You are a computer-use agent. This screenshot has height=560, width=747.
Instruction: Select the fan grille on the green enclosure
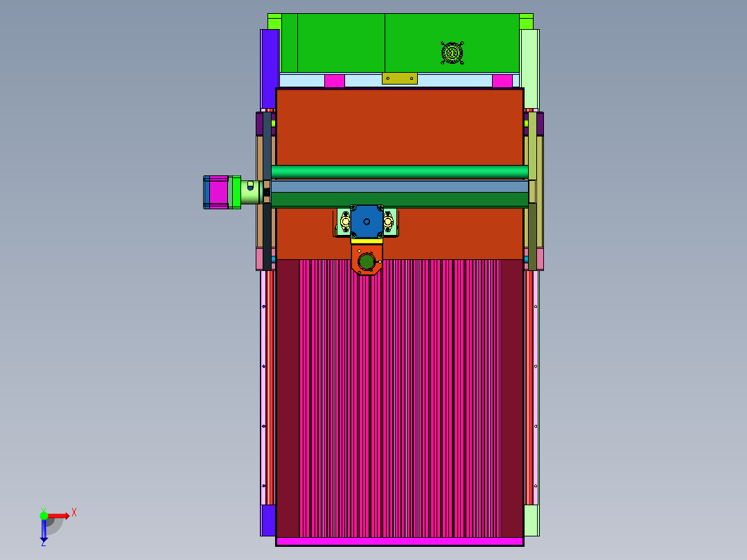coord(452,53)
